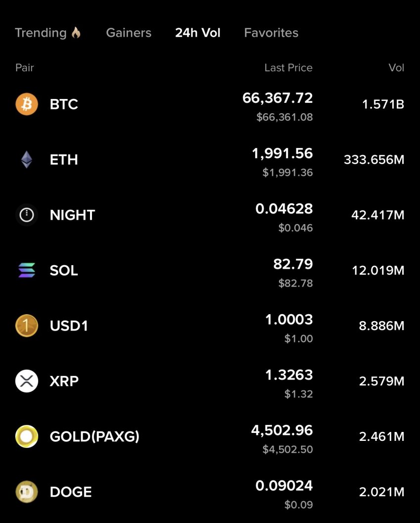Click DOGE last price 0.09024

(x=284, y=486)
